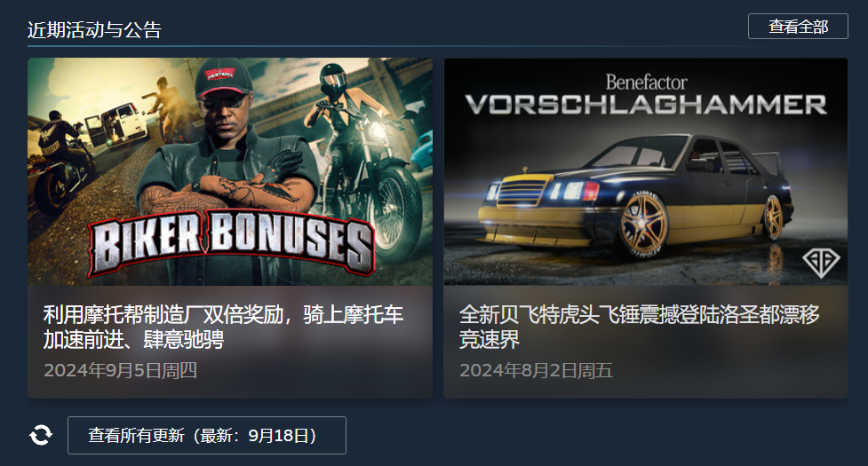The width and height of the screenshot is (868, 466).
Task: Click the BIKER BONUSES logo graphic
Action: [x=231, y=245]
